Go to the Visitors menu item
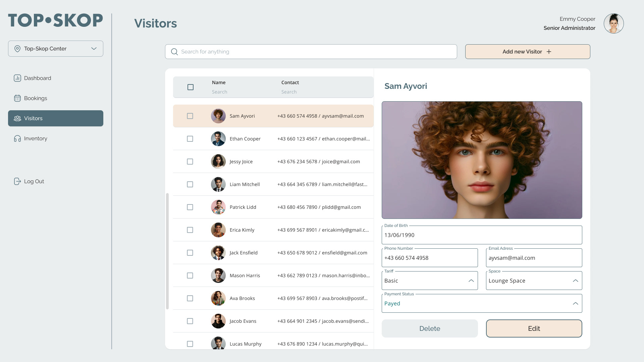 56,118
